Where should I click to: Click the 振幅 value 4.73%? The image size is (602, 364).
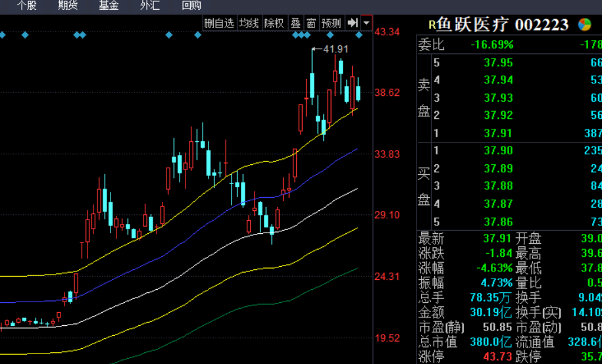[497, 283]
